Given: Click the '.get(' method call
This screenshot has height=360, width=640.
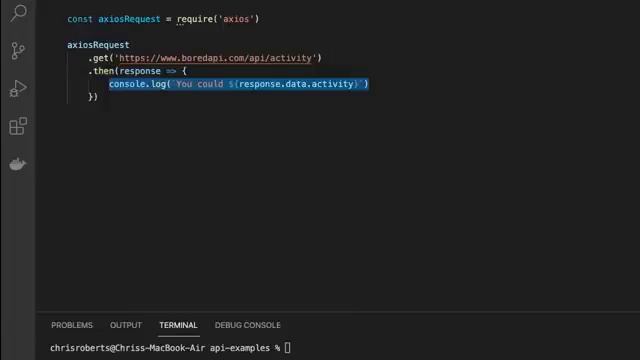Looking at the screenshot, I should coord(100,58).
